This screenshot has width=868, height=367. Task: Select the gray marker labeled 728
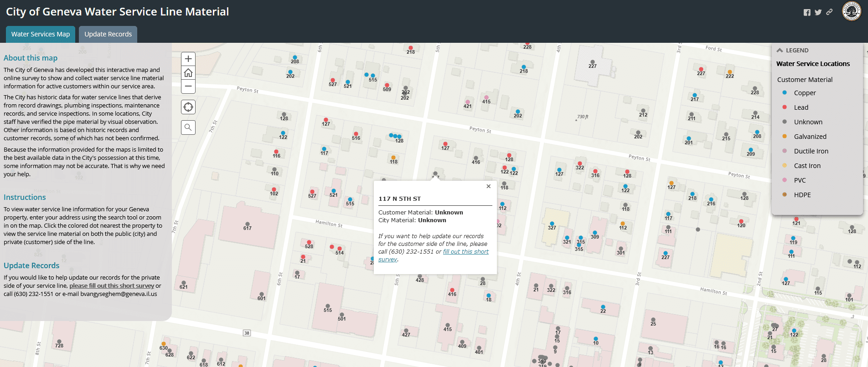[59, 342]
